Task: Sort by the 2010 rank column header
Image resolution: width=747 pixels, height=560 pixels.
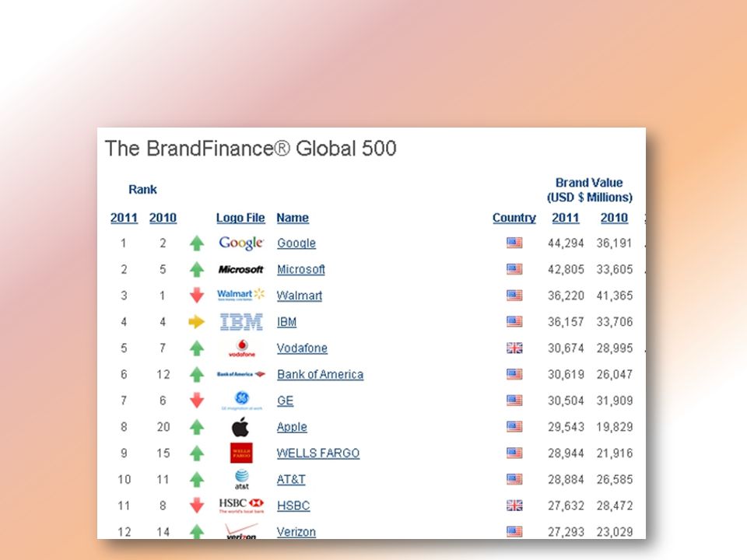Action: [163, 218]
